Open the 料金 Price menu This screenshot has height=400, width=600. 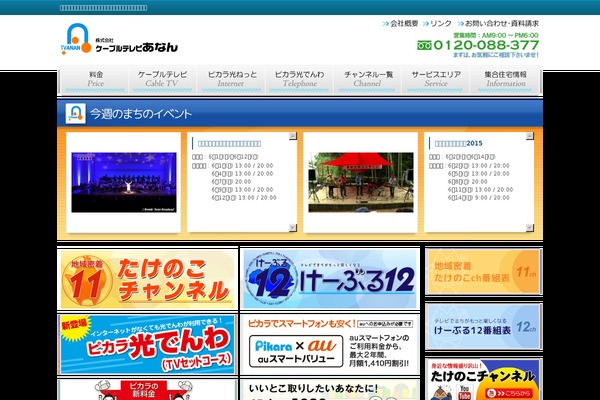coord(95,80)
